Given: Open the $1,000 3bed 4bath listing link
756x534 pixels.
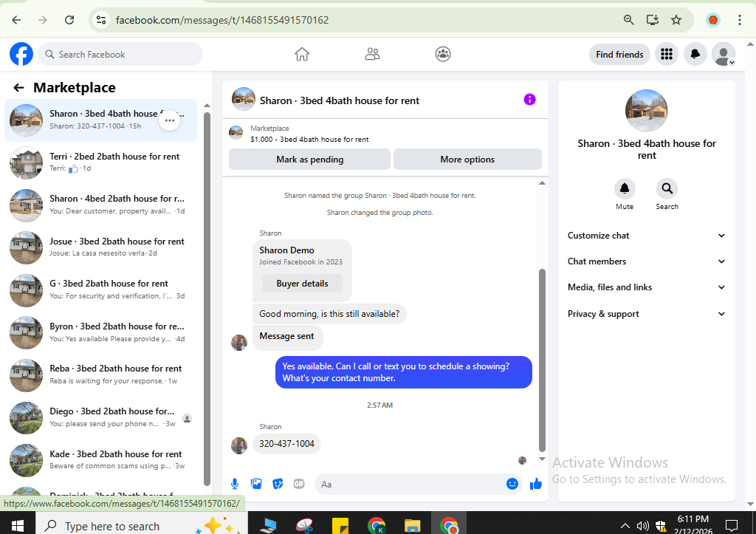Looking at the screenshot, I should pos(309,140).
